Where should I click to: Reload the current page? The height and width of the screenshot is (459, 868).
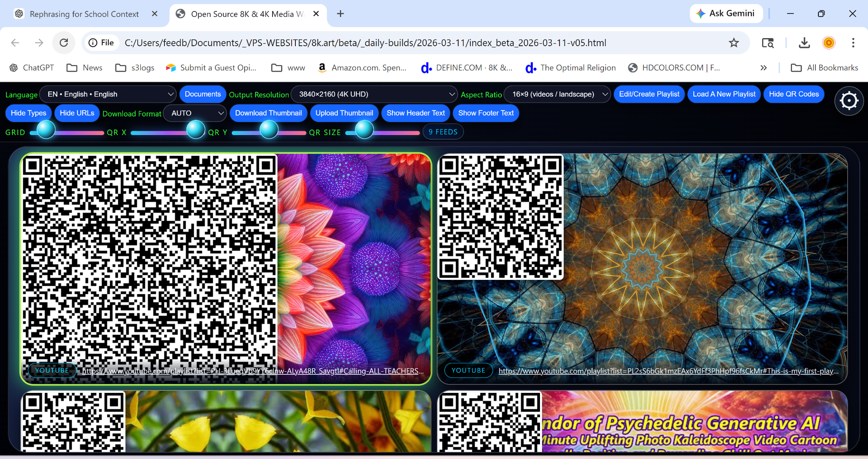pyautogui.click(x=64, y=43)
